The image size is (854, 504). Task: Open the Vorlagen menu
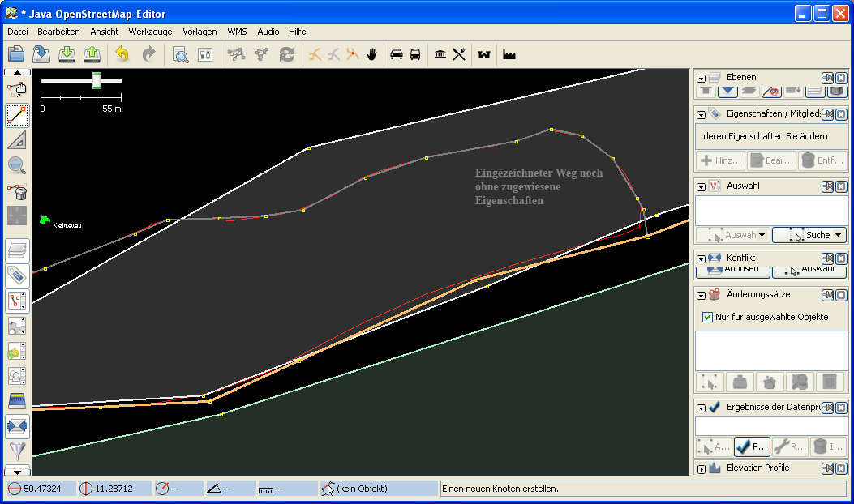pos(200,32)
